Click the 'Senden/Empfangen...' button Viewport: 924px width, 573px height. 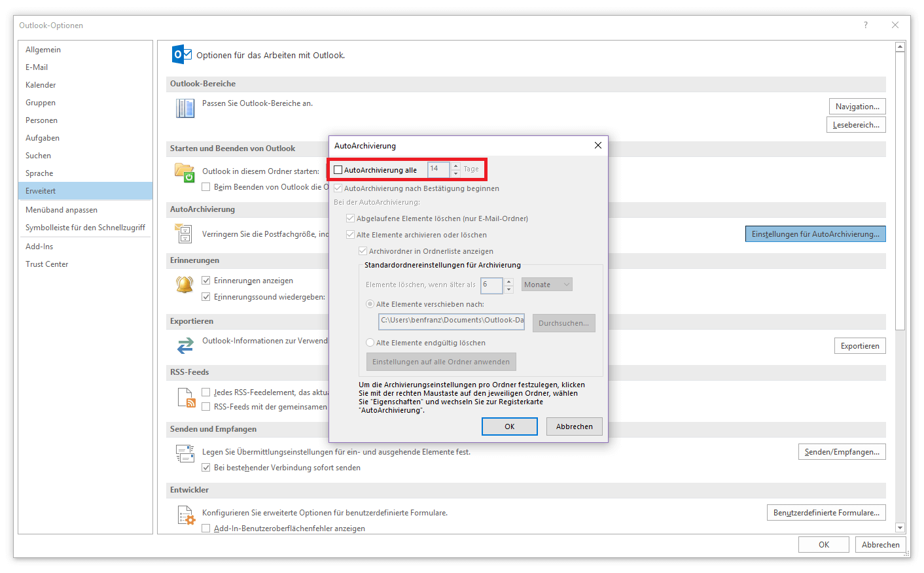(x=842, y=452)
